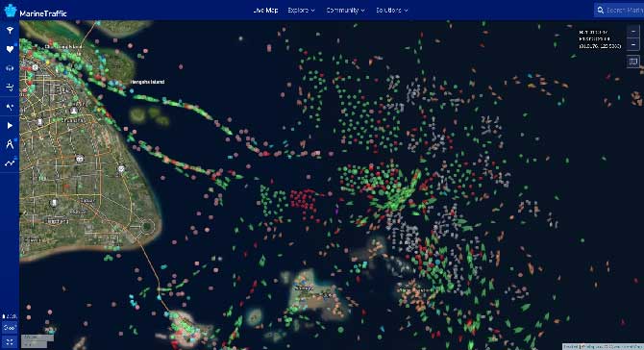Expand the Solutions dropdown menu
The image size is (644, 350).
pyautogui.click(x=392, y=11)
